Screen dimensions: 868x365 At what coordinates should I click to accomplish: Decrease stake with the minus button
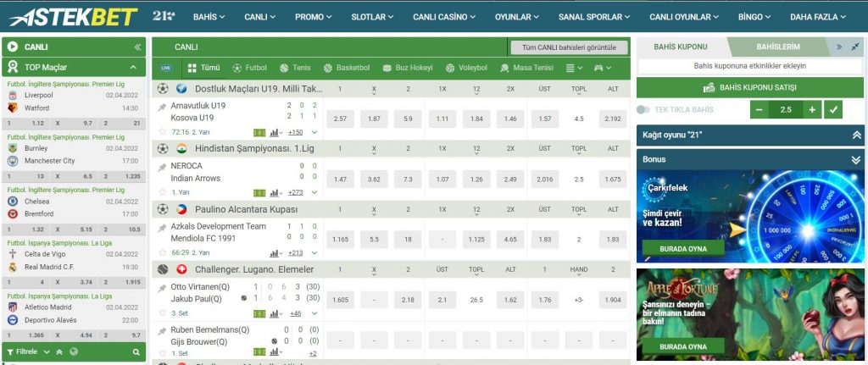[x=759, y=109]
